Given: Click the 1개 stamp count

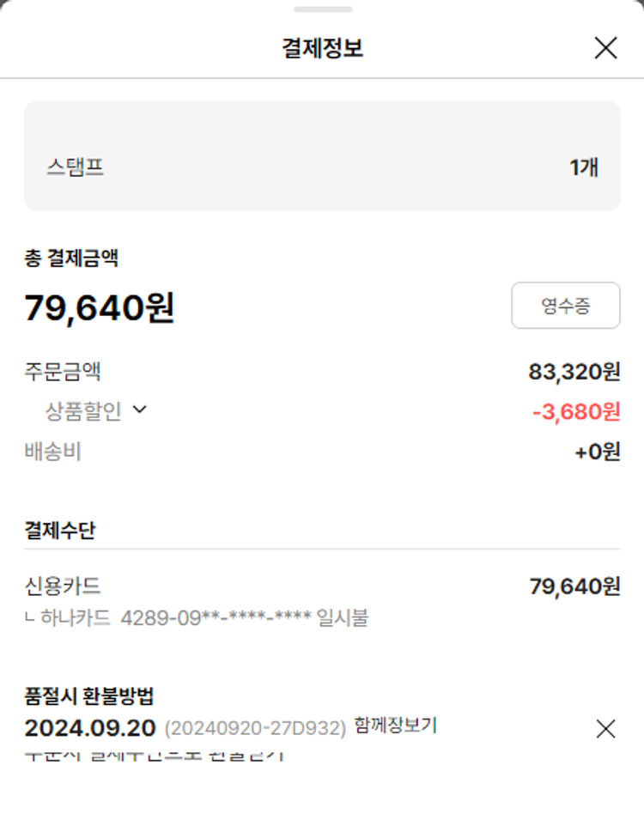Looking at the screenshot, I should tap(584, 167).
